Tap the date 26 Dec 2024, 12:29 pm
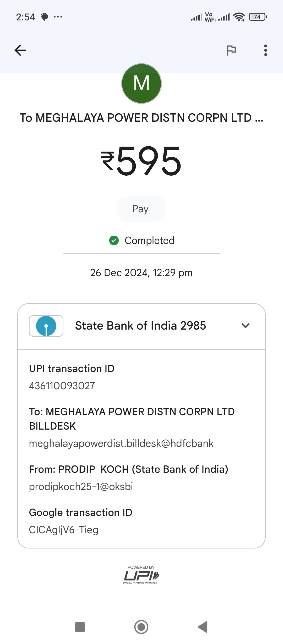The height and width of the screenshot is (644, 283). point(141,273)
